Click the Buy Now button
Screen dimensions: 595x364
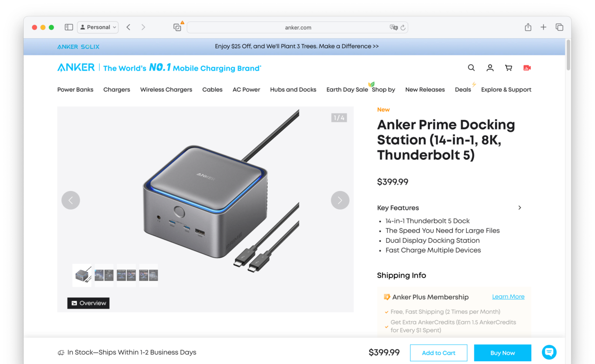point(502,353)
